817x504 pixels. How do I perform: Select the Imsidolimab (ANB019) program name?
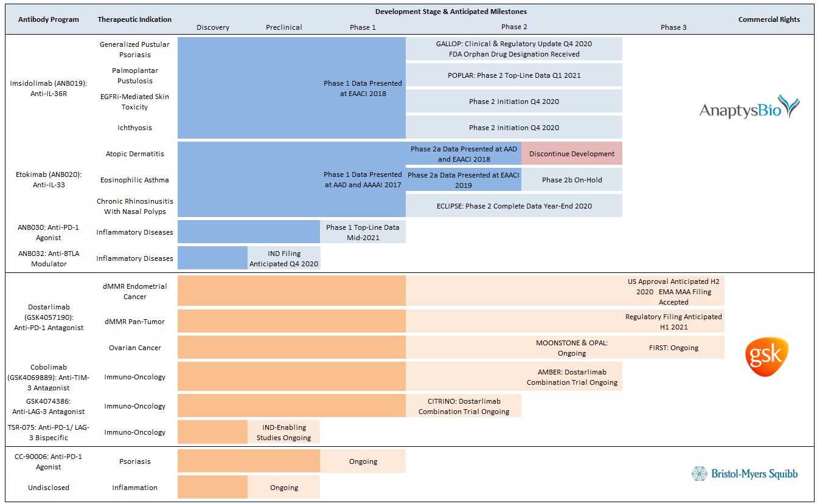click(x=49, y=88)
